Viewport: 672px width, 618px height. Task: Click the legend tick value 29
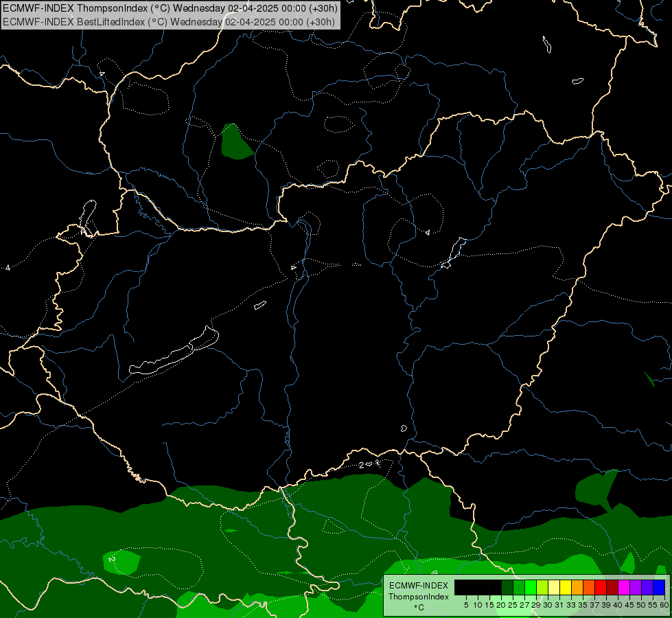tap(536, 605)
